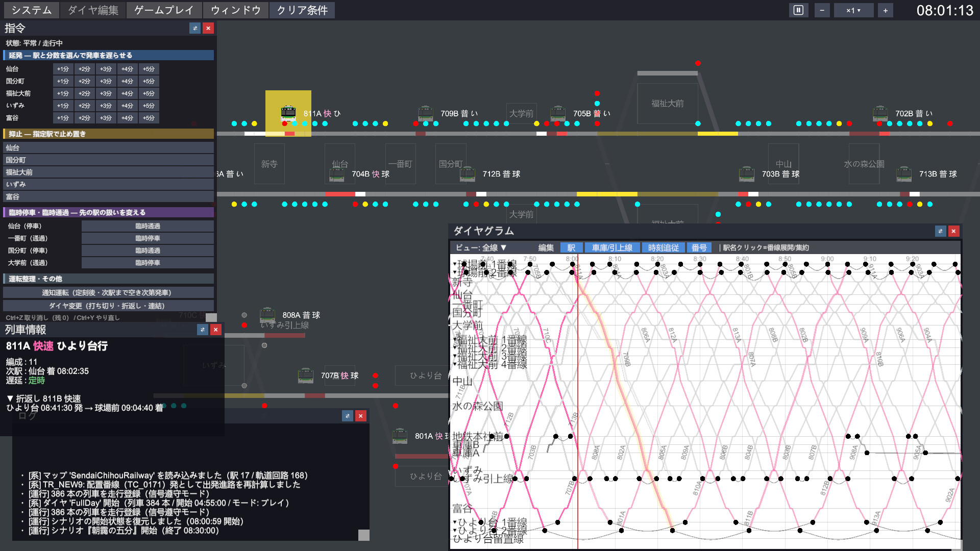Delay いずみ departure by +4分
980x551 pixels.
point(127,106)
